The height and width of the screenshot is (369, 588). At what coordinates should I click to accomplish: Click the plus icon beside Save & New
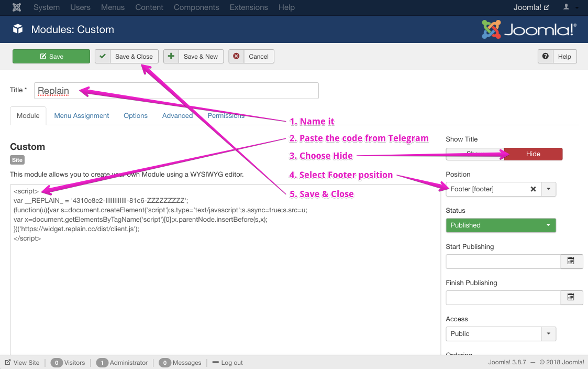pyautogui.click(x=171, y=56)
